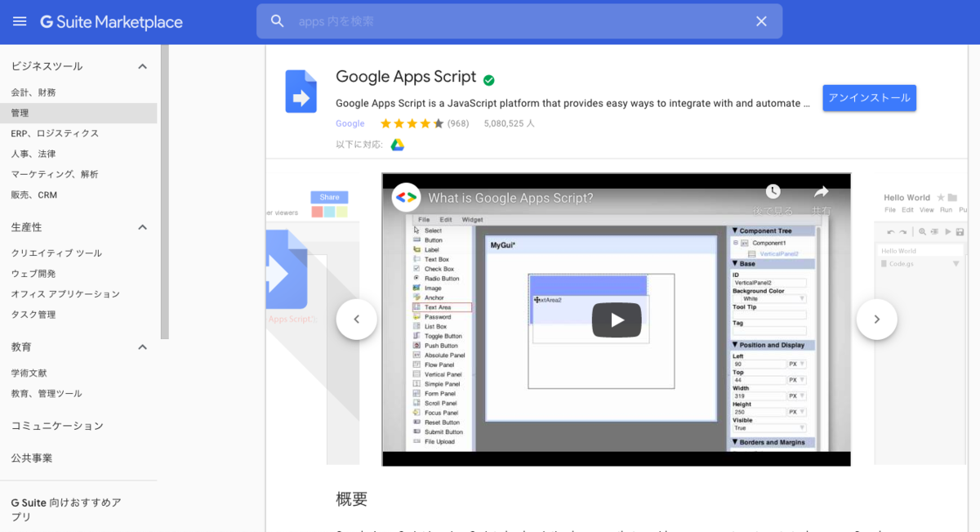The image size is (980, 532).
Task: Click the app description text
Action: (x=572, y=104)
